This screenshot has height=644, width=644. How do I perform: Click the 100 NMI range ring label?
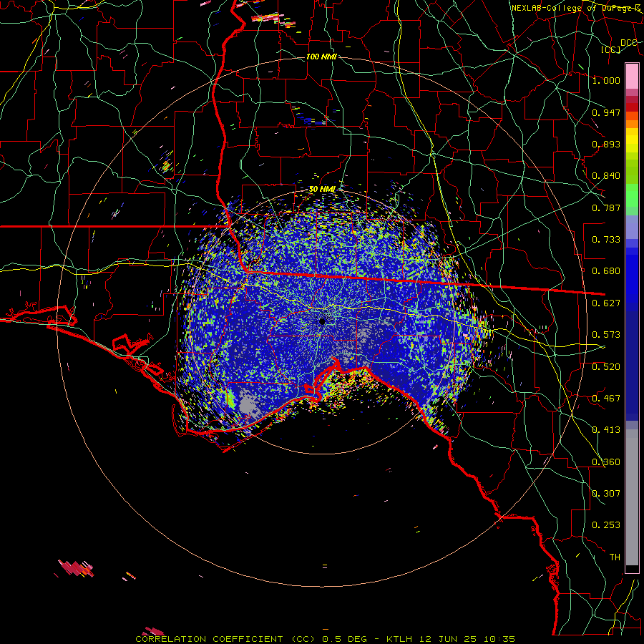pyautogui.click(x=321, y=57)
